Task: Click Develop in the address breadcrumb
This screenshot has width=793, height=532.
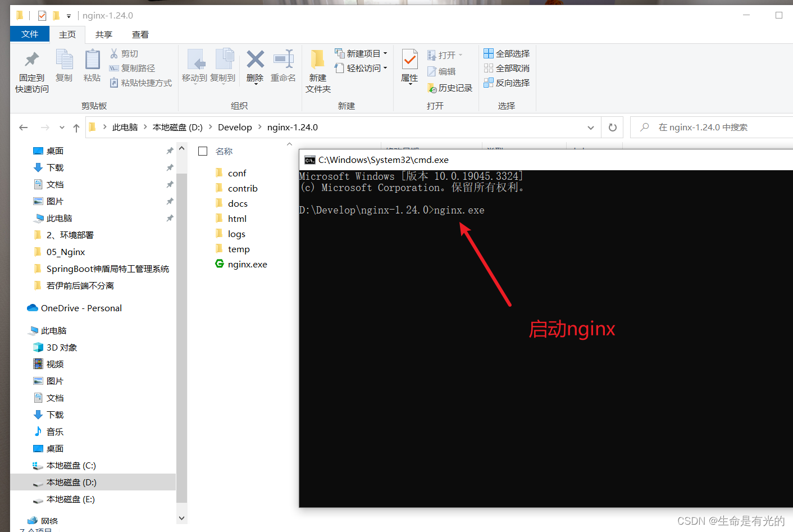Action: tap(235, 127)
